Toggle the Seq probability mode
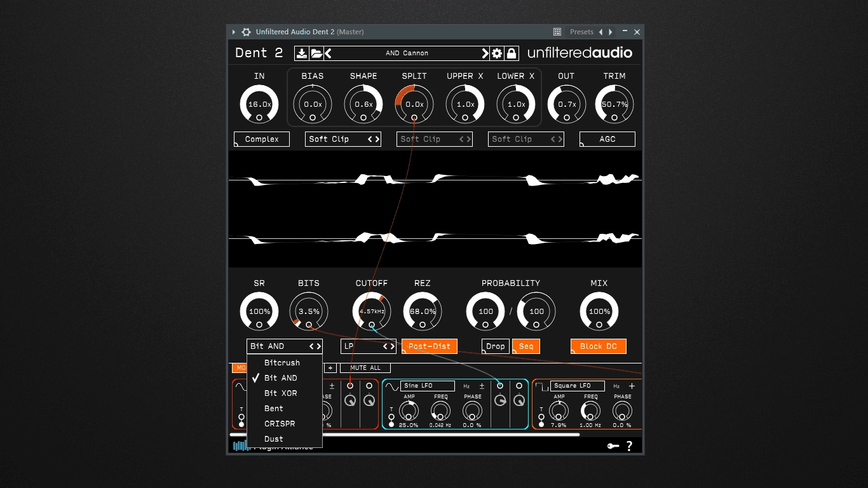Image resolution: width=868 pixels, height=488 pixels. coord(526,346)
